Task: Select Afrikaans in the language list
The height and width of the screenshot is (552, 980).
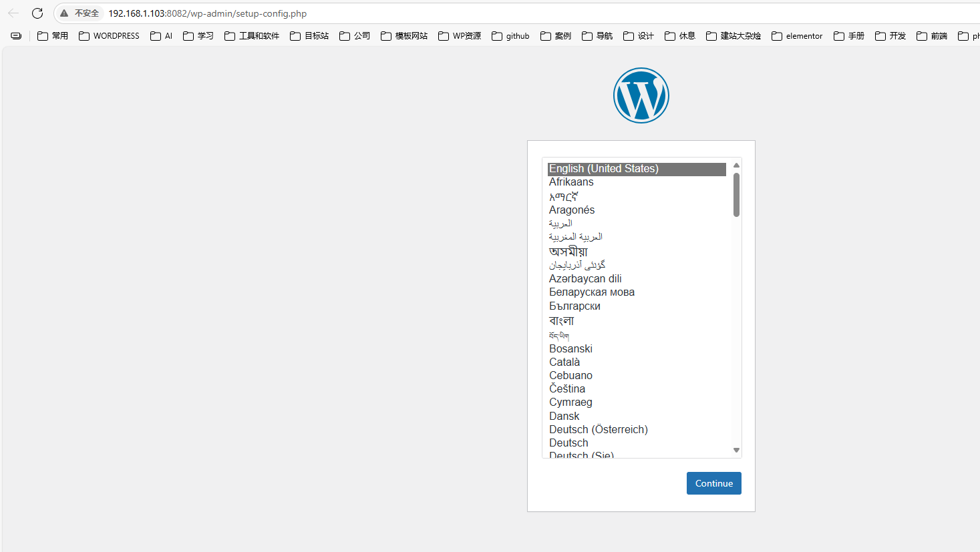Action: [637, 182]
